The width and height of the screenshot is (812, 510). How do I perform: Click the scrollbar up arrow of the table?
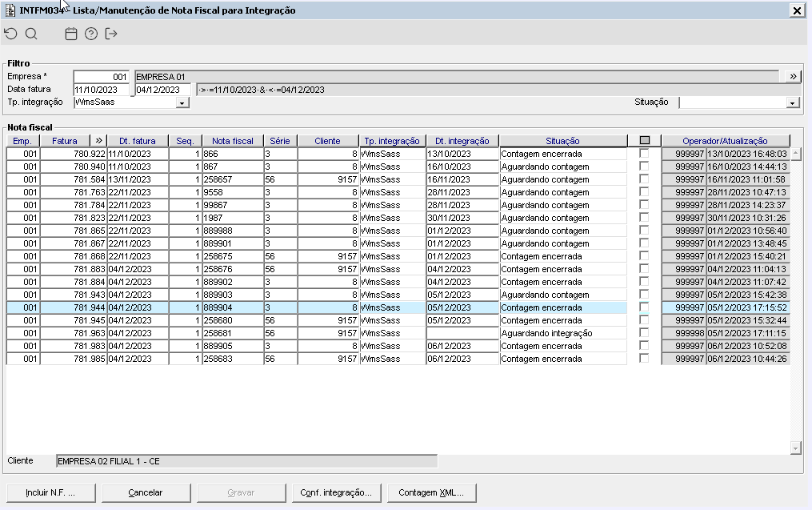pos(796,154)
